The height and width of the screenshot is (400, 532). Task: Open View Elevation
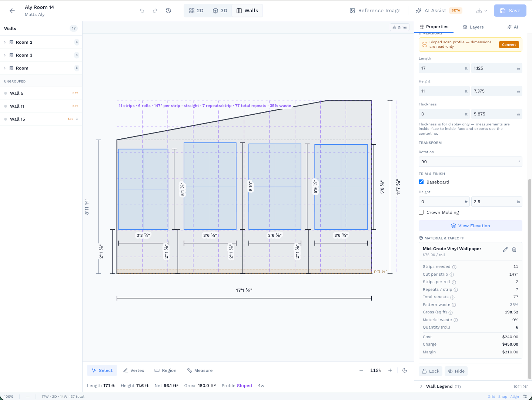pyautogui.click(x=471, y=226)
